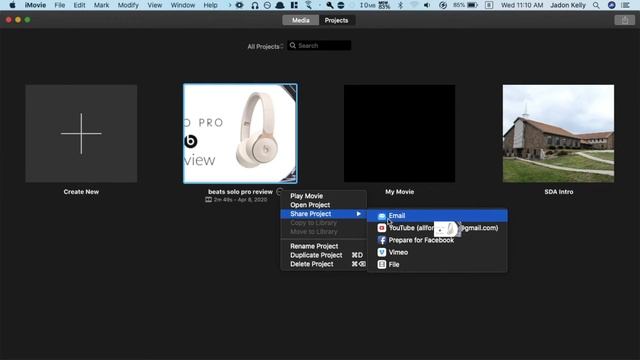
Task: Open the volume control in menu bar
Action: click(427, 5)
